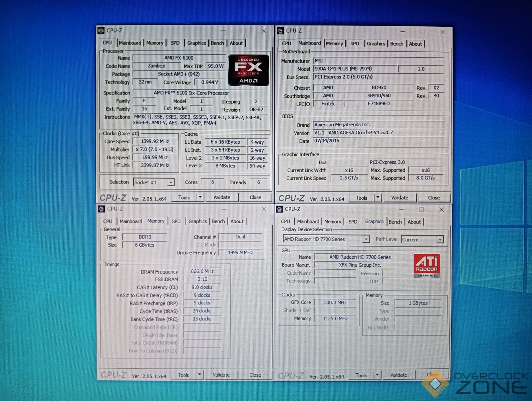Viewport: 532px width, 401px height.
Task: Select the SPD tab in the mainboard window
Action: pyautogui.click(x=355, y=43)
